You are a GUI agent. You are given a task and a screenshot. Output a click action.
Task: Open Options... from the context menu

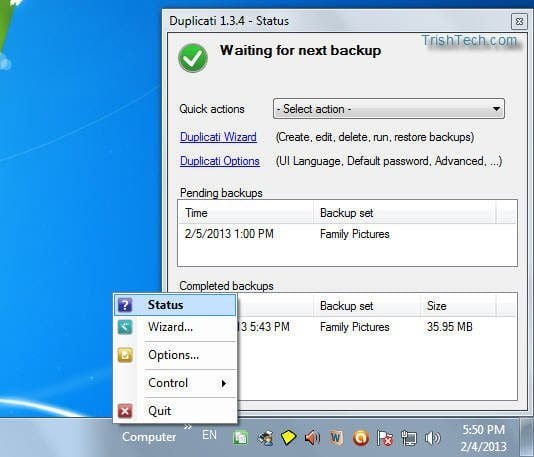pyautogui.click(x=175, y=355)
